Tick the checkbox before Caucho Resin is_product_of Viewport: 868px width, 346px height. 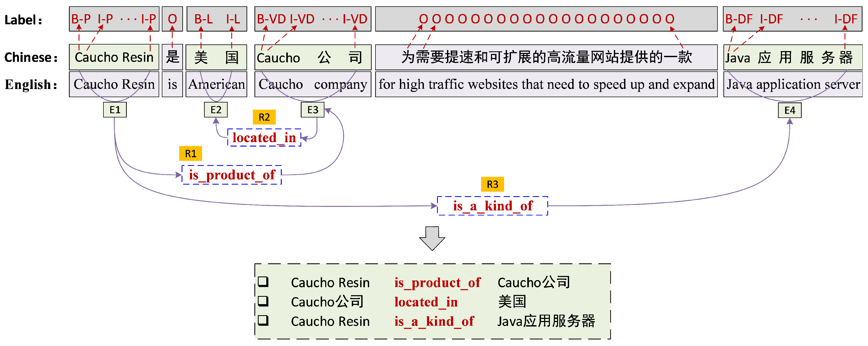click(x=263, y=281)
